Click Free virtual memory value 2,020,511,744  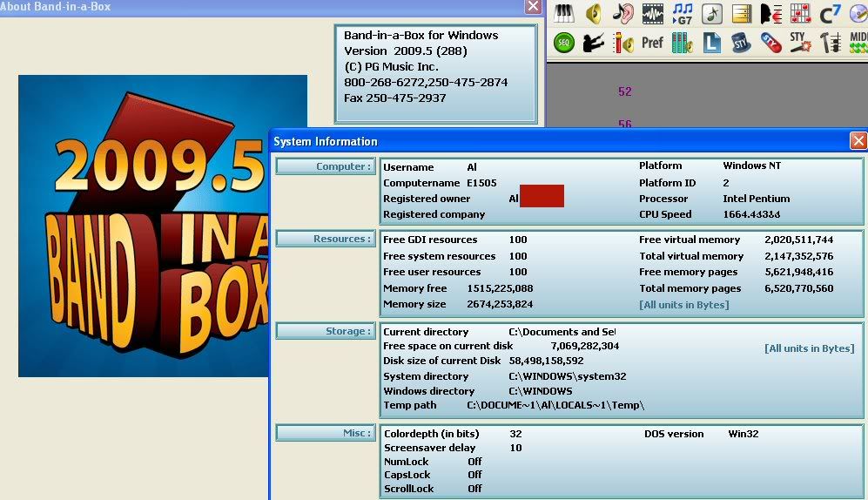[799, 240]
